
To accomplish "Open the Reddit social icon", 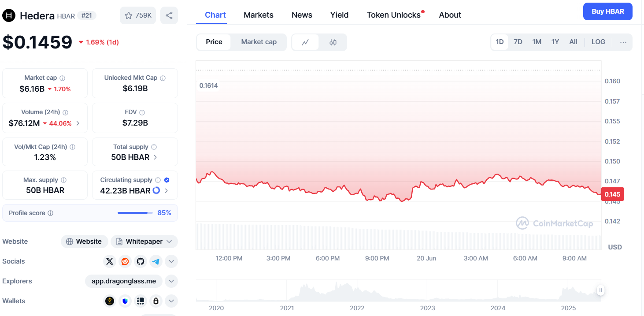I will point(125,261).
